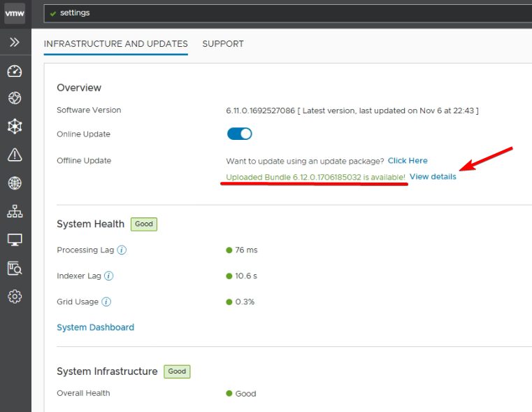Open the alerts warning triangle icon
Screen dimensions: 532x412
click(15, 155)
